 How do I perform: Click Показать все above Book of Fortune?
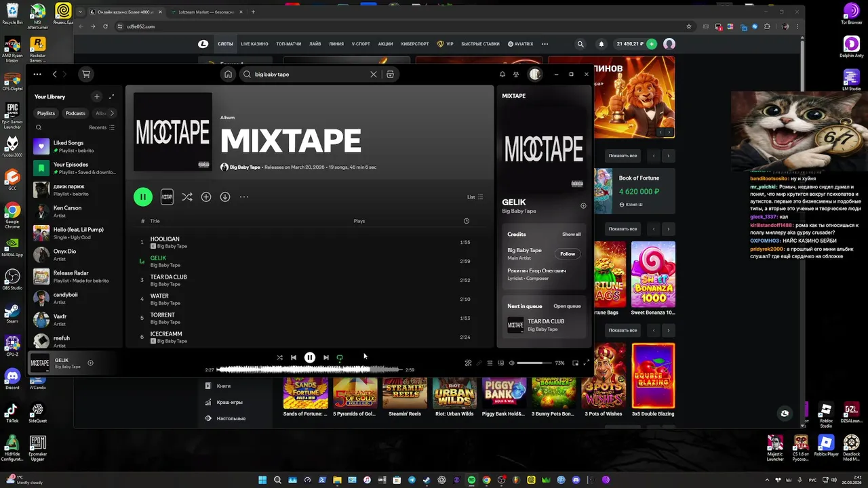(623, 156)
